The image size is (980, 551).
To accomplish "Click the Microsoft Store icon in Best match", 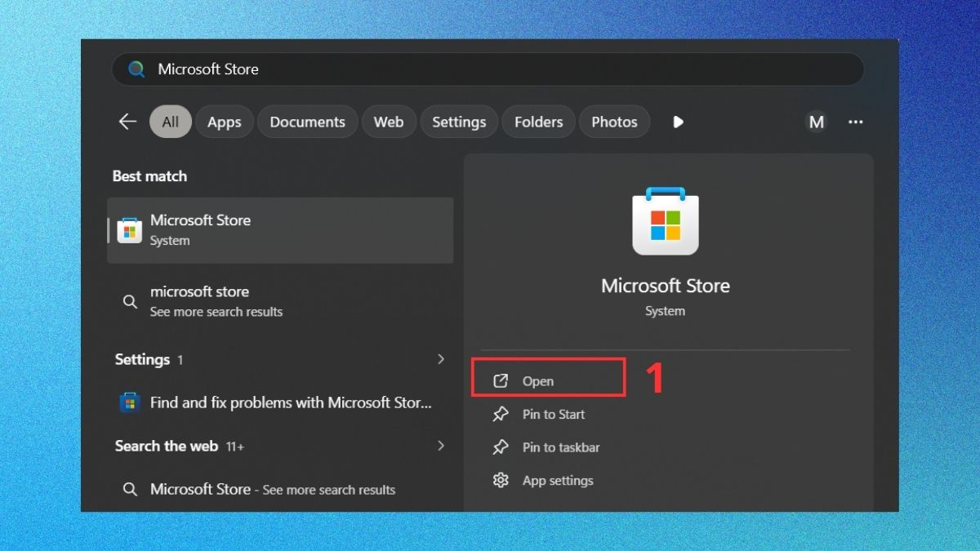I will 130,230.
